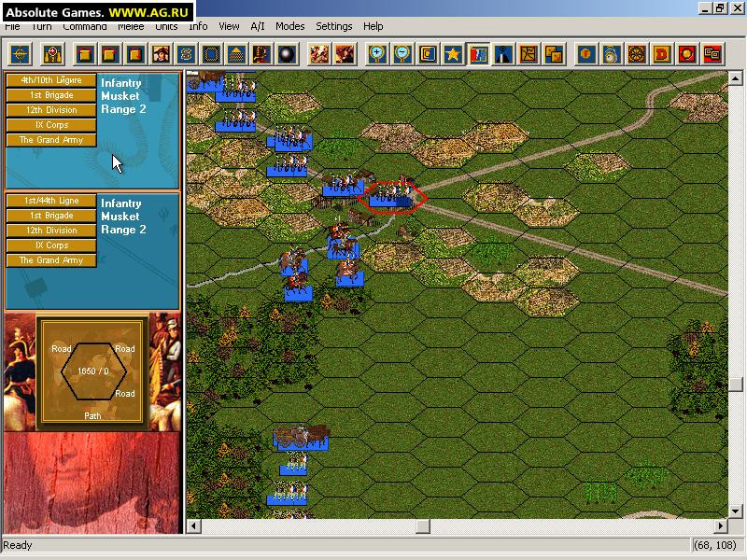Click the crosshair target toolbar icon
The width and height of the screenshot is (747, 560).
(x=20, y=54)
